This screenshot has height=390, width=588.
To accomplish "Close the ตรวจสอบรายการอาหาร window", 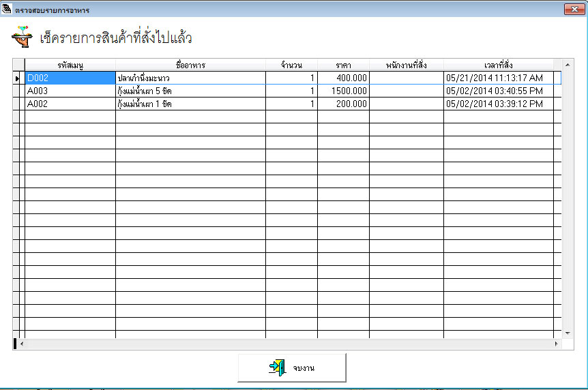I will [574, 10].
